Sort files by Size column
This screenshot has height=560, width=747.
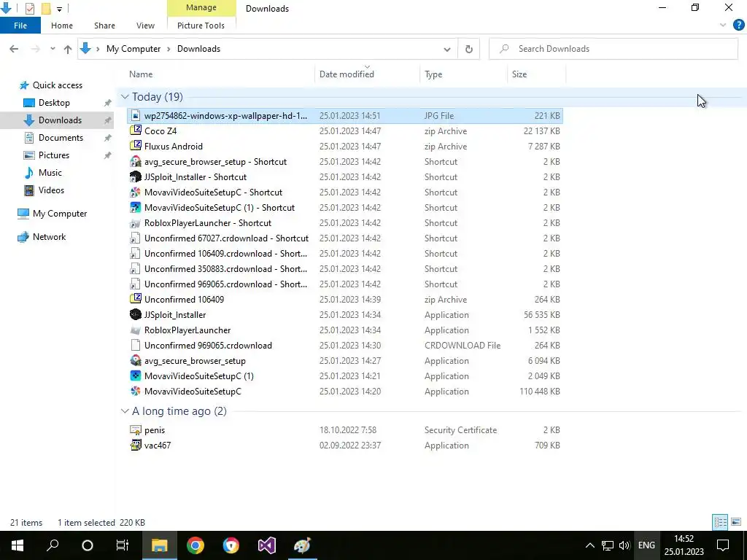(x=536, y=74)
